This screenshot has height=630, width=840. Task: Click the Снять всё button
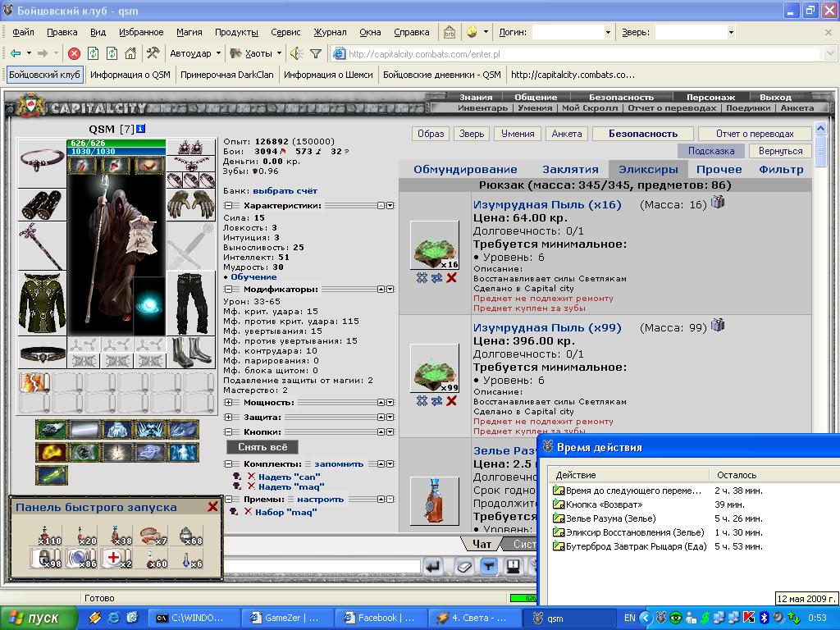pyautogui.click(x=262, y=447)
